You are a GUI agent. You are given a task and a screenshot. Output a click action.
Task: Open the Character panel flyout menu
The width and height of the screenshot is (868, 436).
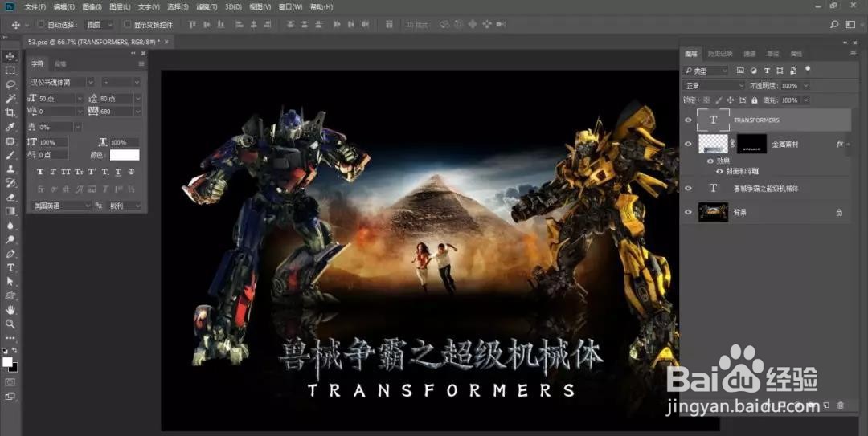(141, 63)
